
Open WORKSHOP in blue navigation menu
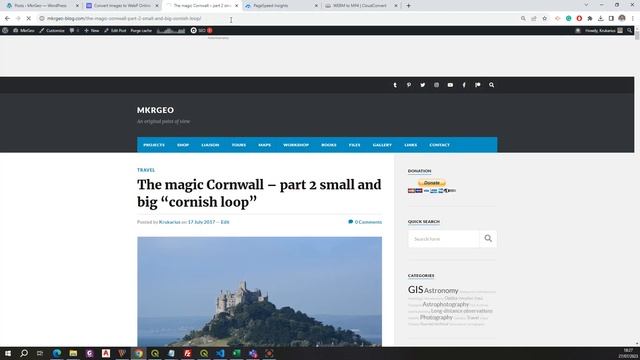[296, 145]
